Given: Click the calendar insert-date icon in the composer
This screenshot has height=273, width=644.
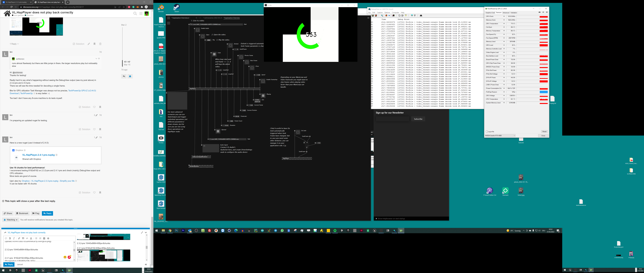Looking at the screenshot, I should point(44,238).
